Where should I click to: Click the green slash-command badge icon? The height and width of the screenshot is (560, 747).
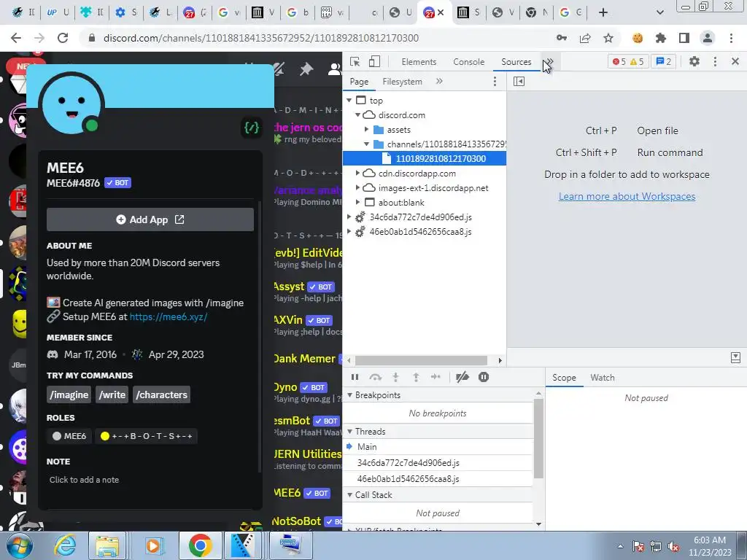tap(252, 127)
